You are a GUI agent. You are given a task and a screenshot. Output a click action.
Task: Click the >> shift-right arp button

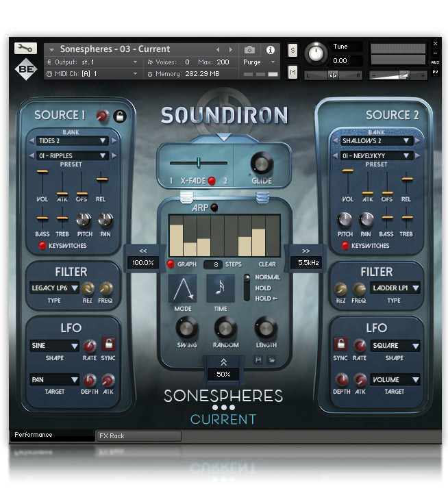[x=306, y=251]
